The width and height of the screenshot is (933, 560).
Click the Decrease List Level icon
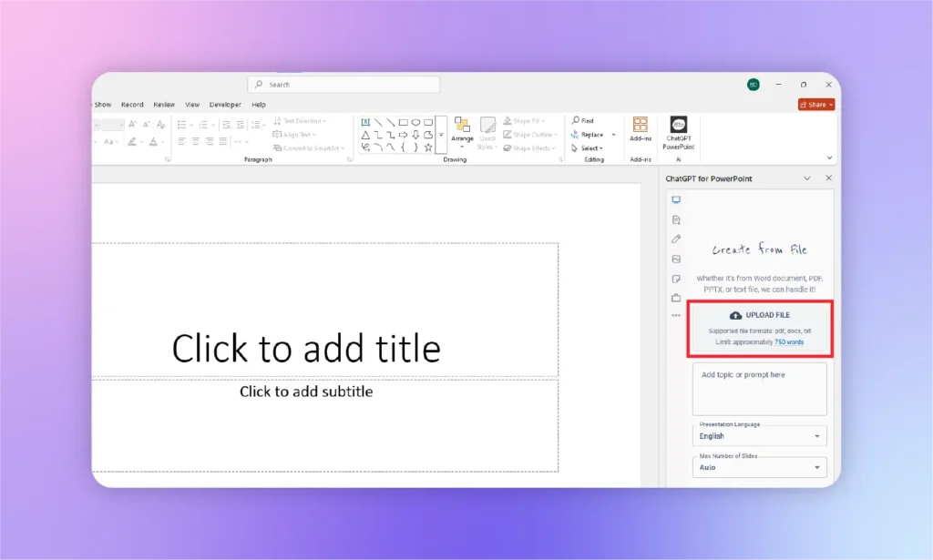coord(226,125)
